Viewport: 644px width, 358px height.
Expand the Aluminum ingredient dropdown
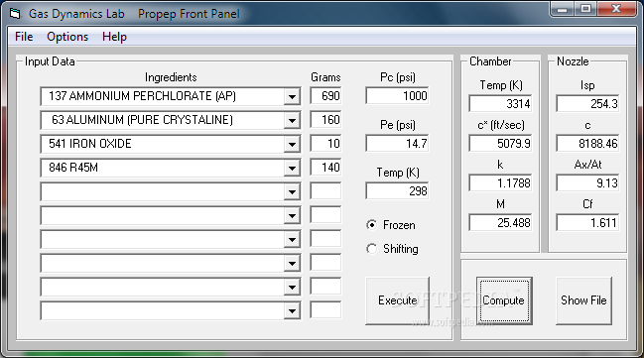click(x=292, y=121)
